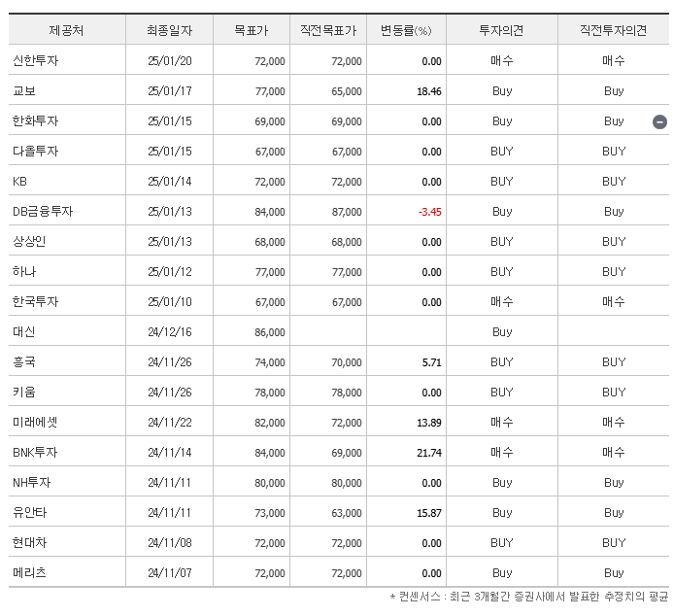Click 키움 target price 78,000
Viewport: 673px width, 616px height.
[x=270, y=393]
